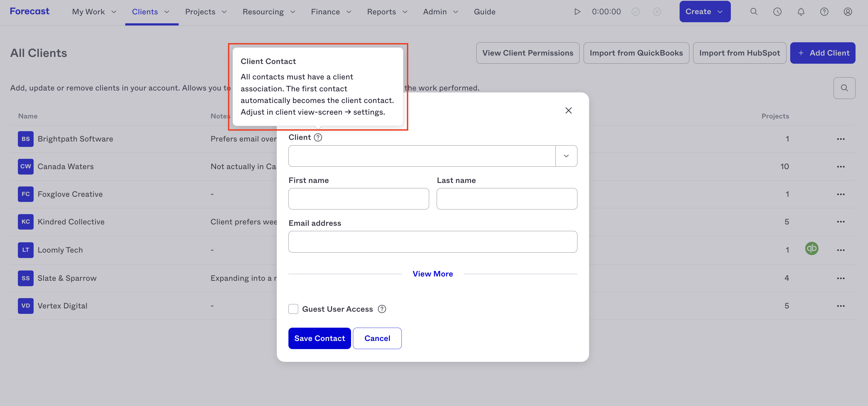Focus the Client selection field
The height and width of the screenshot is (406, 868).
(x=422, y=156)
